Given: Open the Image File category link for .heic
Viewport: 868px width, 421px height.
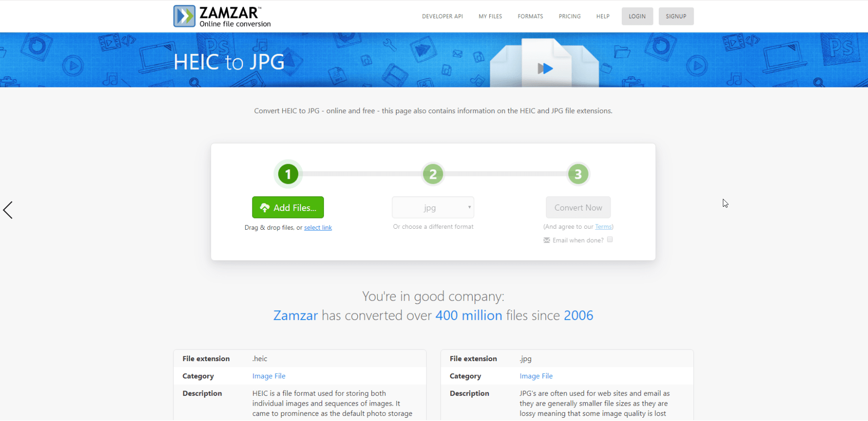Looking at the screenshot, I should tap(269, 376).
